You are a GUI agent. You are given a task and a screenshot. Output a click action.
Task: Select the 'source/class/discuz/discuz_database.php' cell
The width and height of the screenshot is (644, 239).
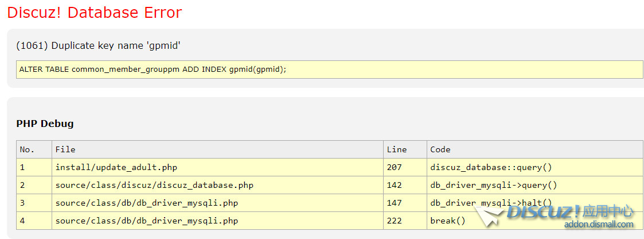pos(218,185)
